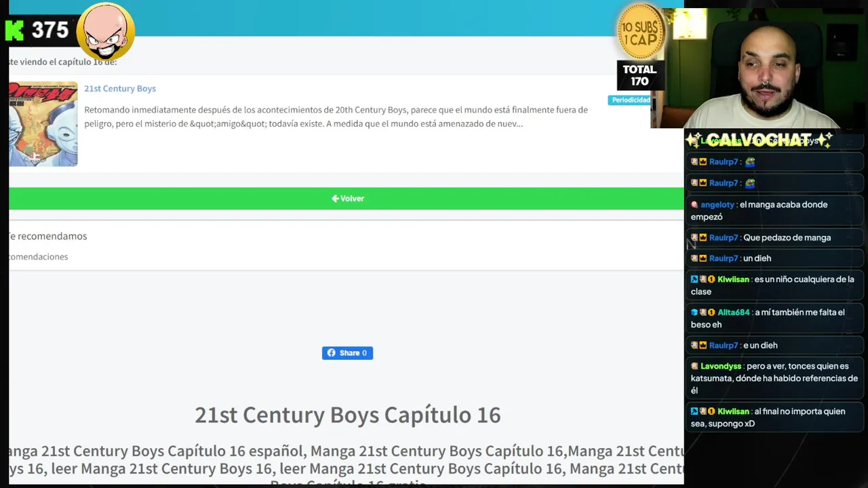Click username Alita684 in chat
The width and height of the screenshot is (868, 488).
[x=734, y=312]
